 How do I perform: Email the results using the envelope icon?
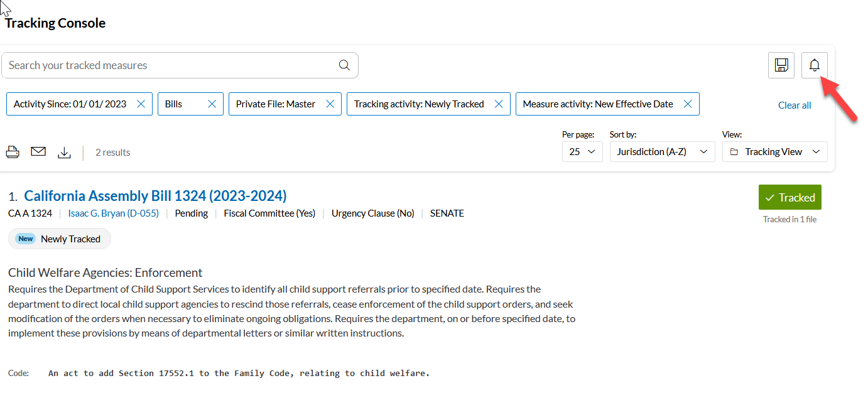(38, 151)
